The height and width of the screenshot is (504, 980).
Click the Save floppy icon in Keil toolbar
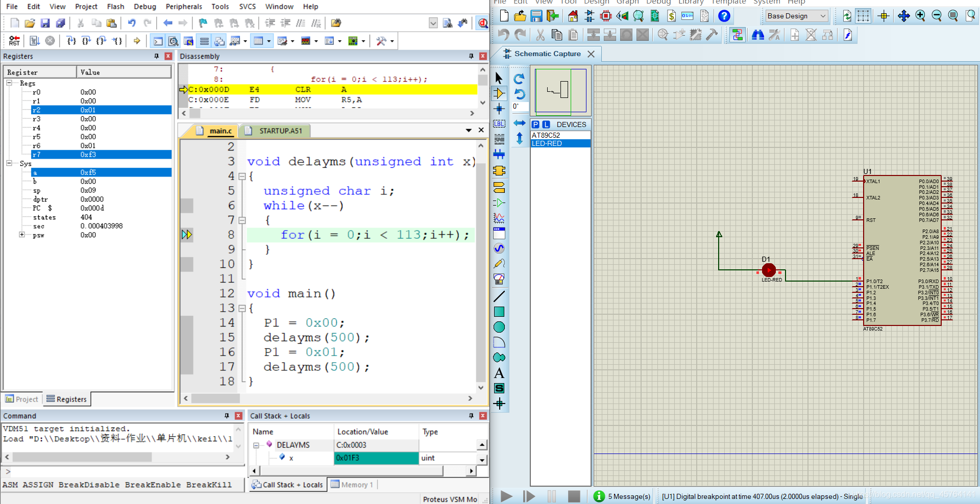coord(45,23)
